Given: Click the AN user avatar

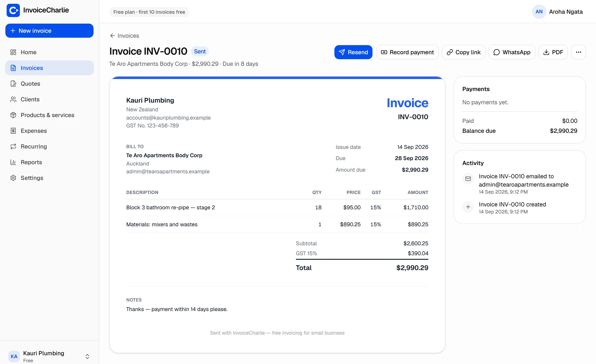Looking at the screenshot, I should tap(539, 12).
